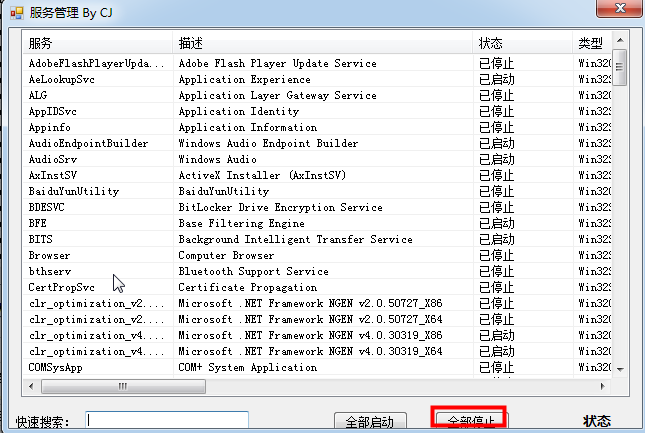Click description 'Adobe Flash Player Update Service'
Viewport: 645px width, 433px height.
coord(278,63)
